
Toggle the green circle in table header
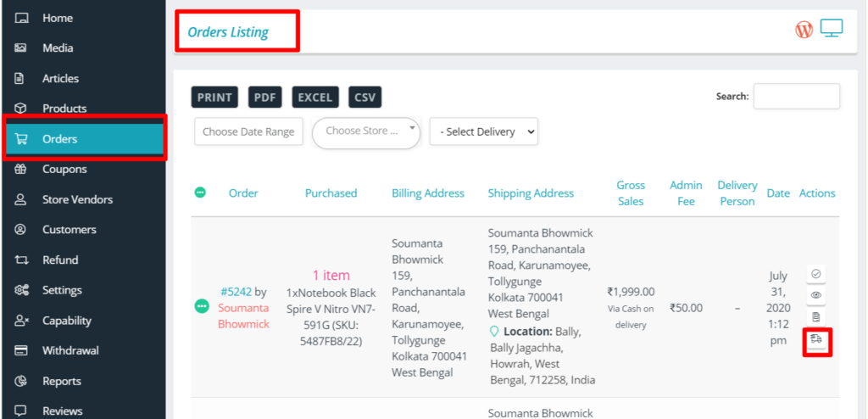[x=200, y=193]
